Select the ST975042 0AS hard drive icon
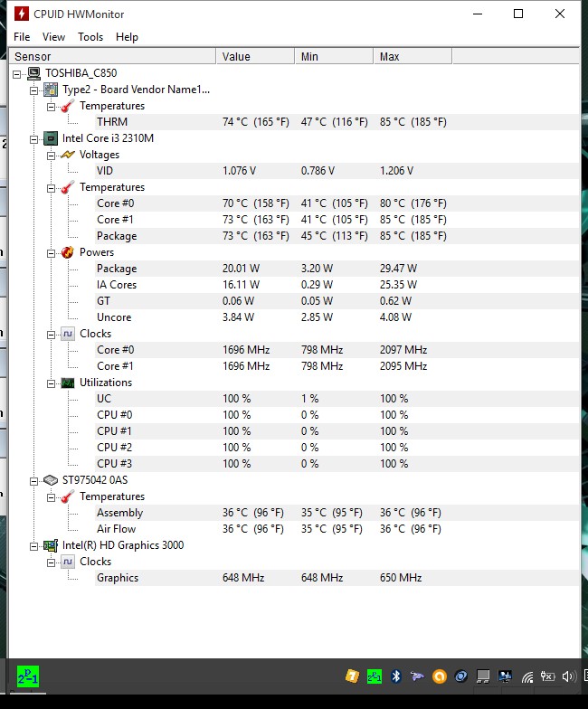Image resolution: width=588 pixels, height=709 pixels. [51, 480]
